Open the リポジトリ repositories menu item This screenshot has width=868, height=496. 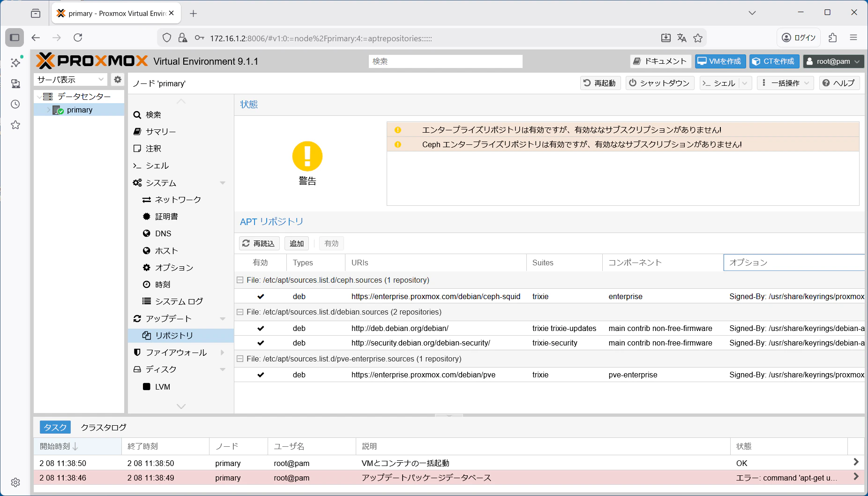tap(181, 336)
